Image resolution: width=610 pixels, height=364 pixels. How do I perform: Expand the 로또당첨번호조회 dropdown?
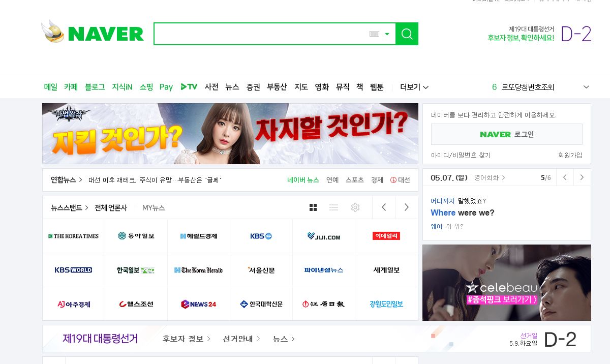[x=586, y=87]
